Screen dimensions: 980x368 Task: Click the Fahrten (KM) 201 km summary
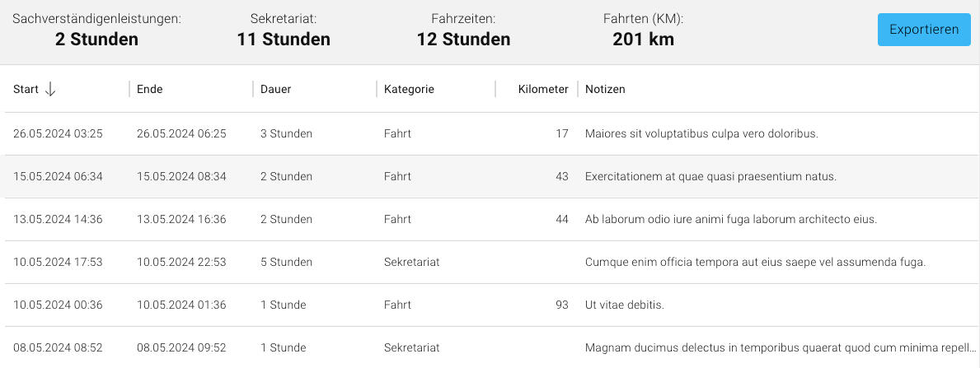pyautogui.click(x=643, y=30)
